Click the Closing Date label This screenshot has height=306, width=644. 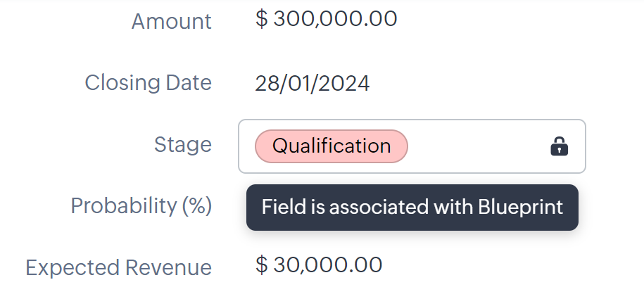148,82
